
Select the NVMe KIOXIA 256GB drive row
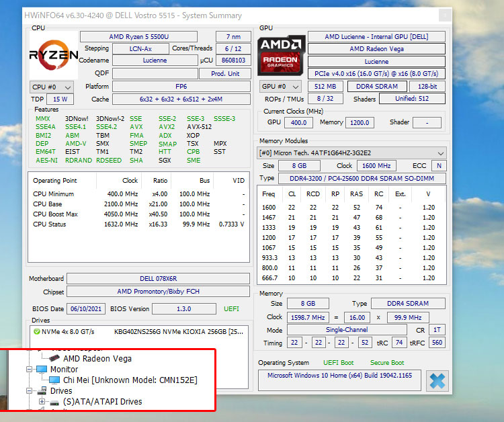pos(139,332)
